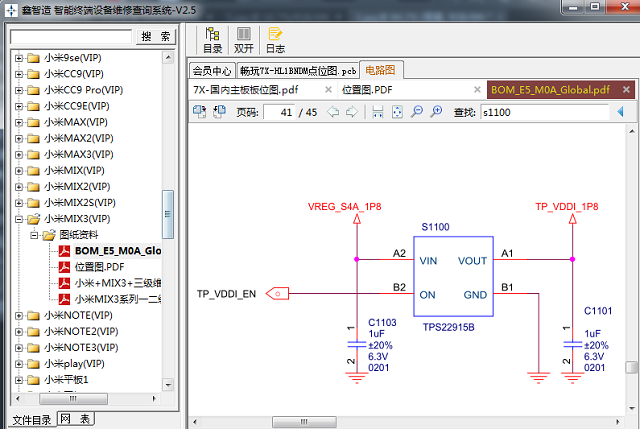Expand the 小米CC9 Pro(VIP) folder
The image size is (640, 429).
point(19,90)
